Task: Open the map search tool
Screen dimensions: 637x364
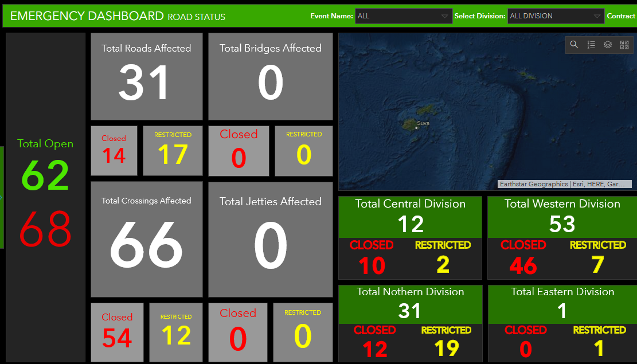Action: point(574,45)
